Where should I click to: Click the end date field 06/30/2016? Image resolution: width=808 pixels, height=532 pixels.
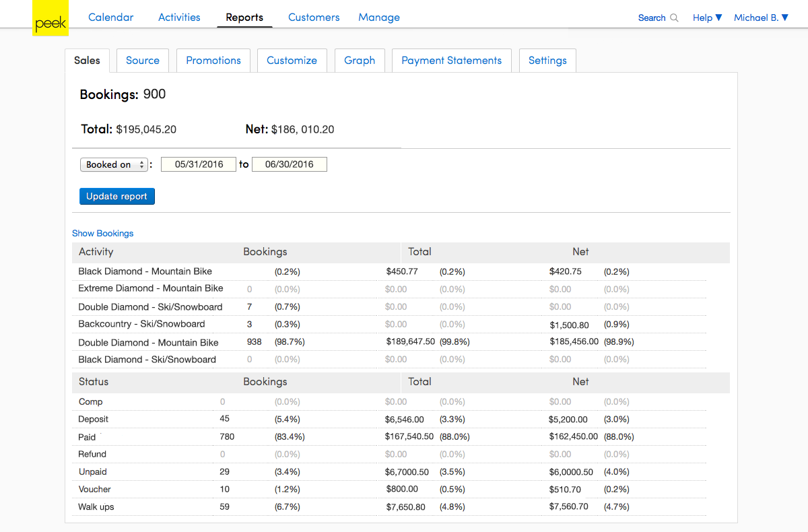pyautogui.click(x=290, y=164)
